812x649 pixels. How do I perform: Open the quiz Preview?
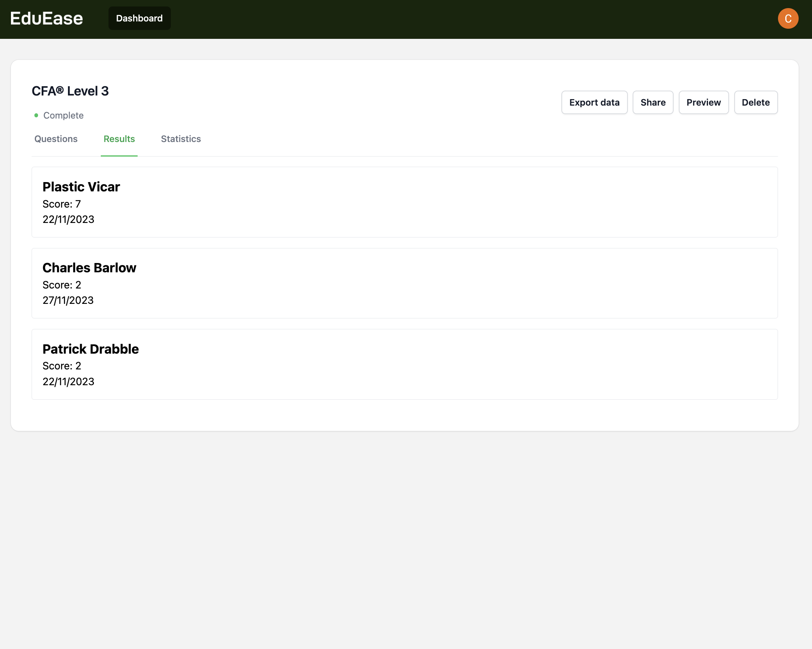[x=704, y=102]
